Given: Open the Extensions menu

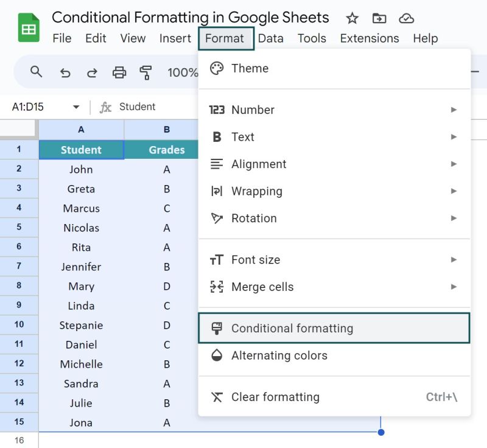Looking at the screenshot, I should pos(369,38).
